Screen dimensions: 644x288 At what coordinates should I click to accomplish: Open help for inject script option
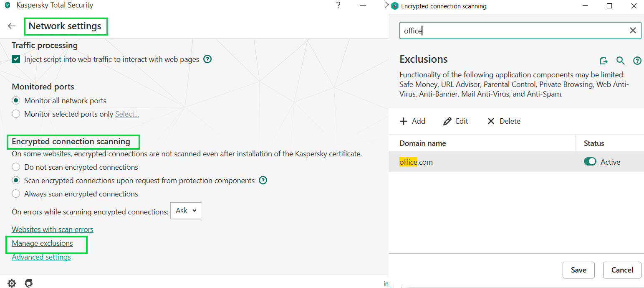coord(207,59)
